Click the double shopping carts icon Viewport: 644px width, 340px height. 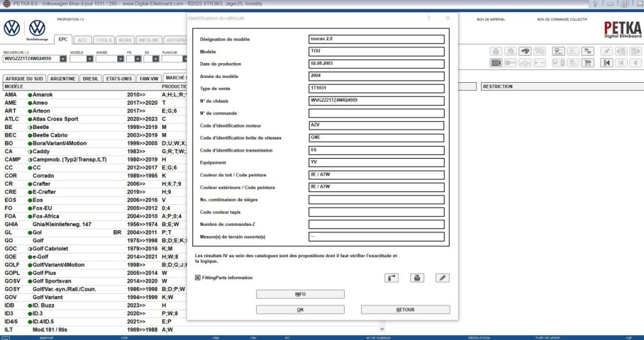pyautogui.click(x=588, y=51)
